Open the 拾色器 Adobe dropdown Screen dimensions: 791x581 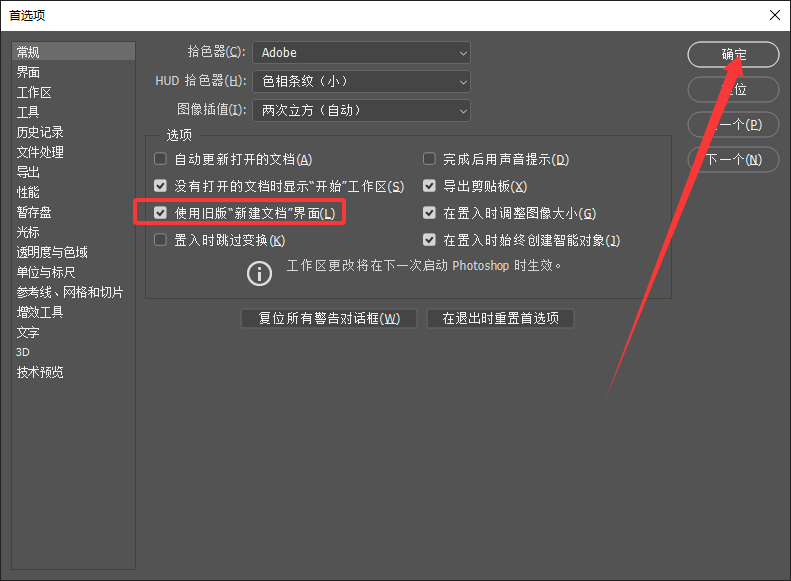coord(361,52)
